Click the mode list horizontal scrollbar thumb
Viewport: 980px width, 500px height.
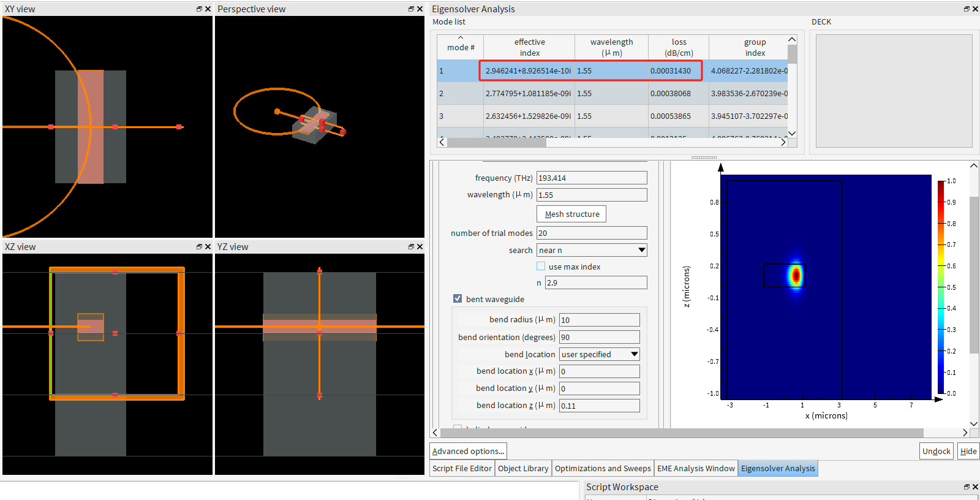pos(496,142)
